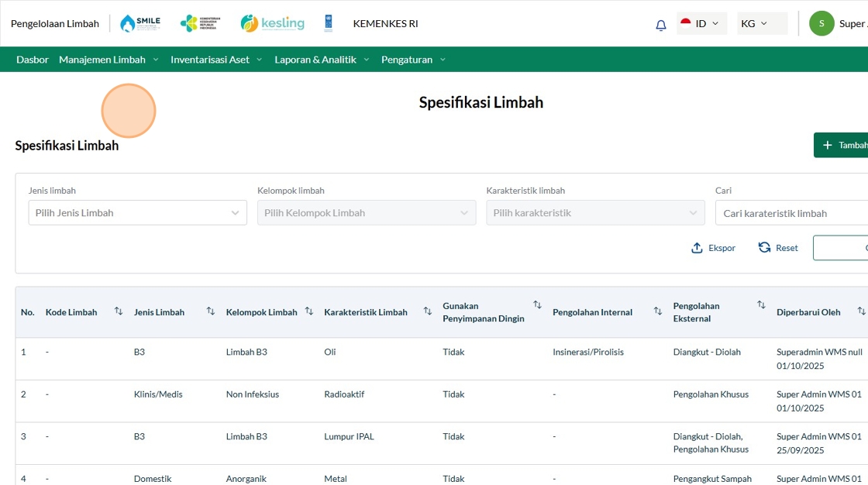Click the SMILE logo in header
The width and height of the screenshot is (868, 485).
click(140, 23)
